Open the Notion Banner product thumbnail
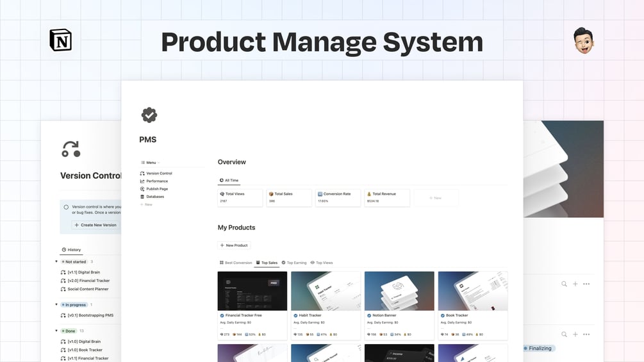This screenshot has width=644, height=362. coord(399,291)
